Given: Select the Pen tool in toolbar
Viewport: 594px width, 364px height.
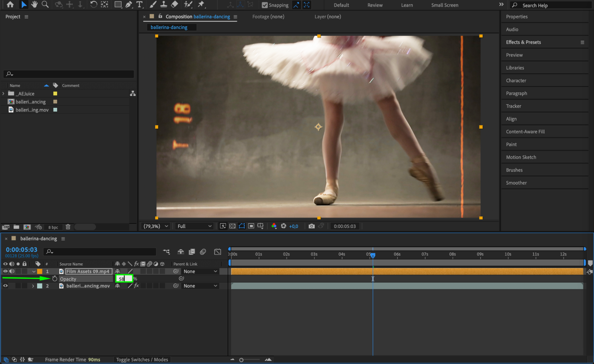Looking at the screenshot, I should [x=129, y=4].
